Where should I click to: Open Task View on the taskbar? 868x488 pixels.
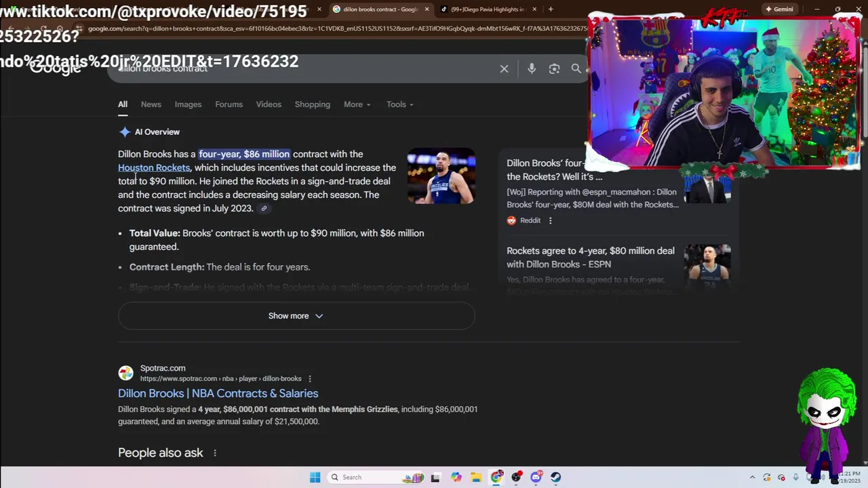point(435,477)
